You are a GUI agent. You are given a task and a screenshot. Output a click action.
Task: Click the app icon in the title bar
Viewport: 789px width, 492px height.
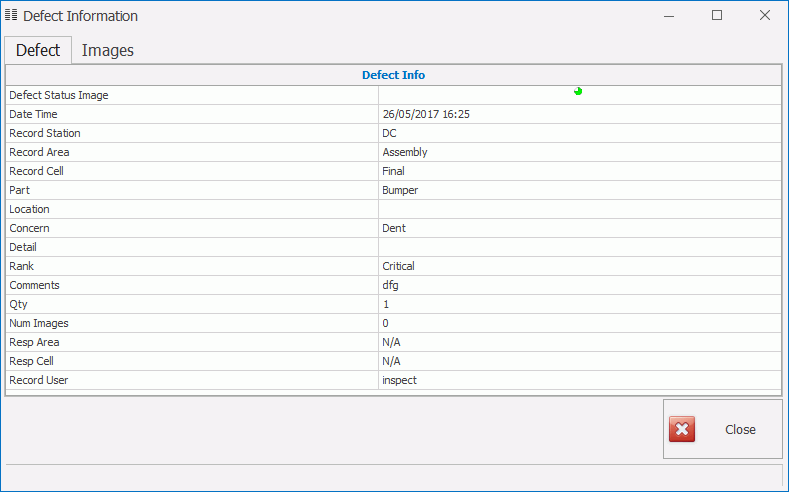coord(11,16)
